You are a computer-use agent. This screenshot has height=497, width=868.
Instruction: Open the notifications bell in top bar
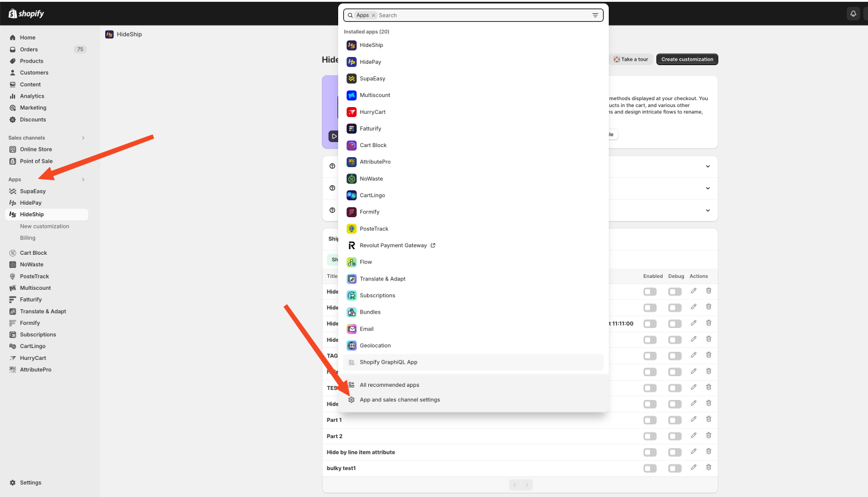pyautogui.click(x=853, y=13)
